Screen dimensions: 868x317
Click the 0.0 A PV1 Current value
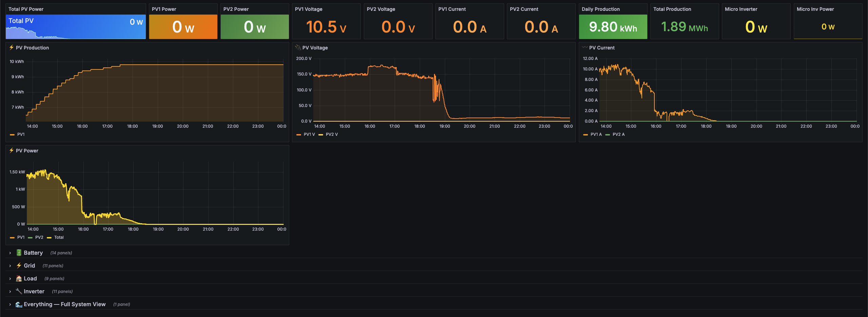point(470,27)
